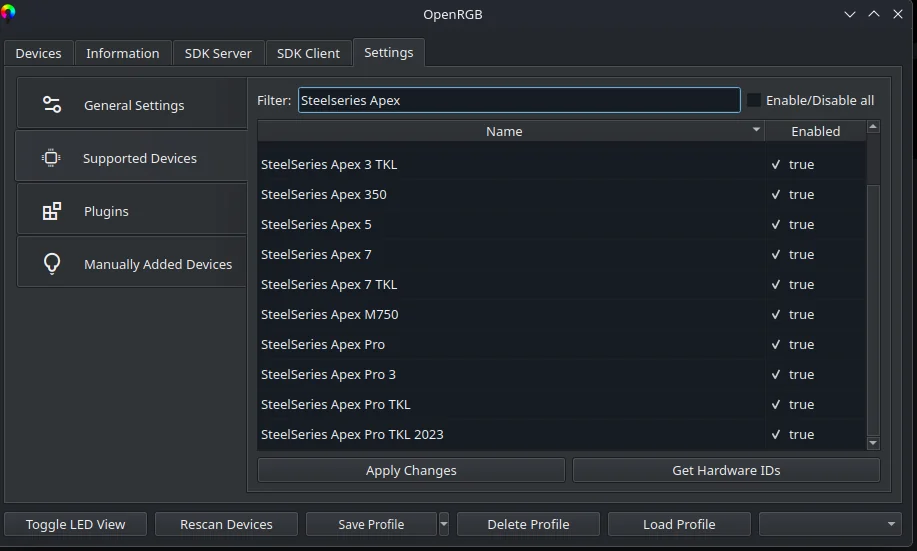Click the Manually Added Devices lightbulb icon

(52, 264)
